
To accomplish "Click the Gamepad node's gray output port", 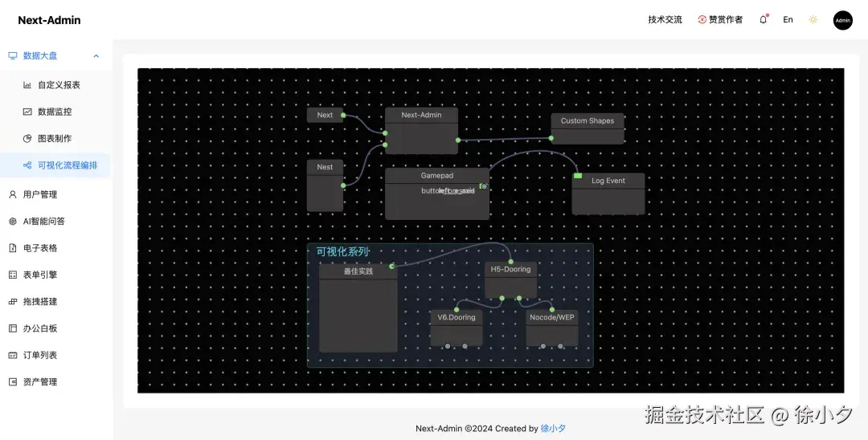I will [484, 186].
